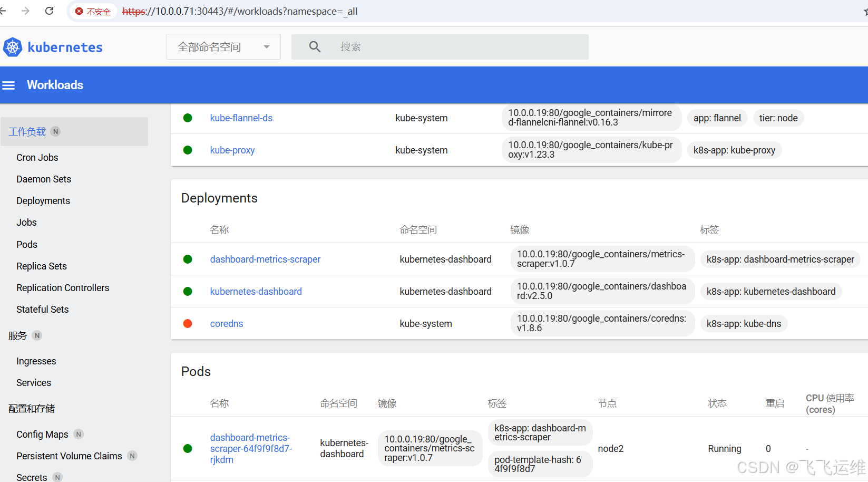Screen dimensions: 868x482
Task: Click N badge beside Persistent Volume Claims
Action: pos(132,456)
